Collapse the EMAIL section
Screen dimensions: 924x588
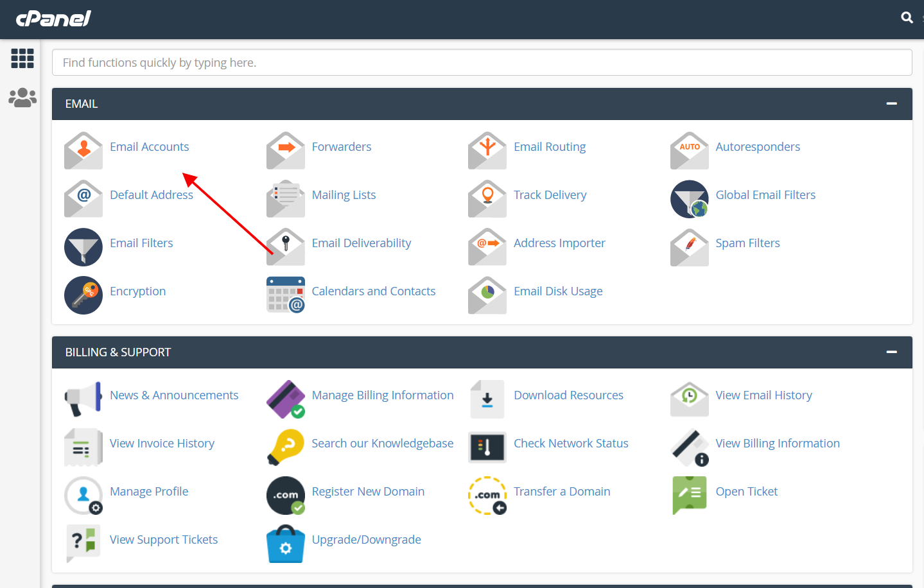tap(891, 103)
